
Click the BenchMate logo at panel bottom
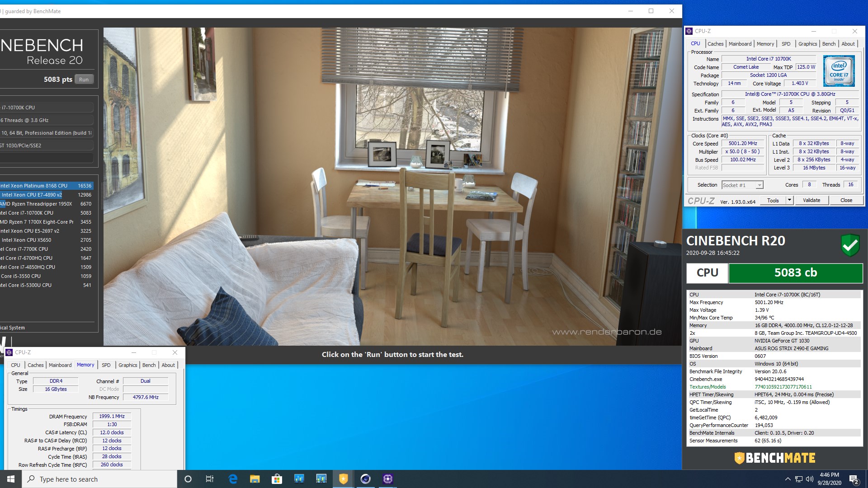774,458
